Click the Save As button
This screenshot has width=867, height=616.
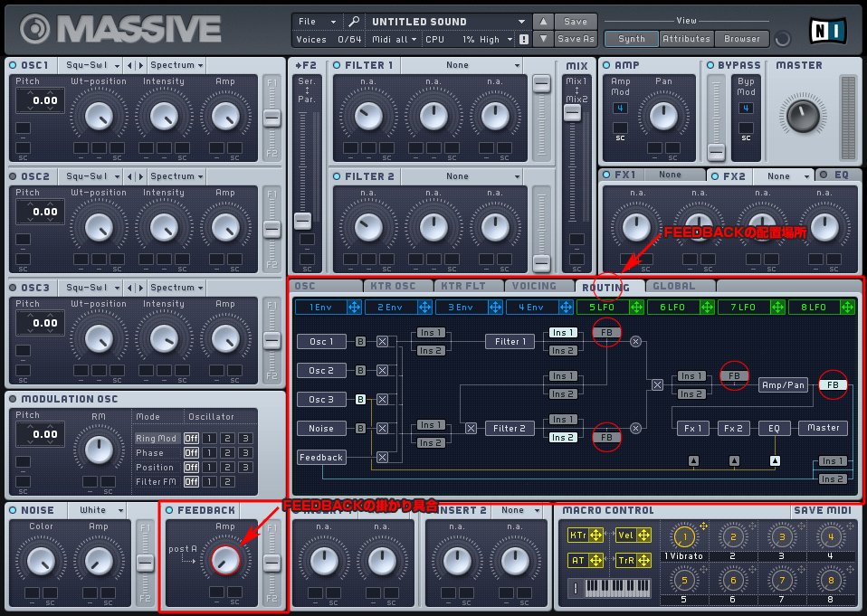(x=576, y=39)
